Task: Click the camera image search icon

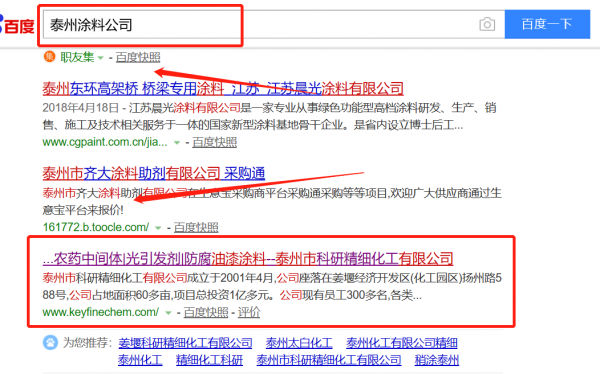Action: (487, 24)
